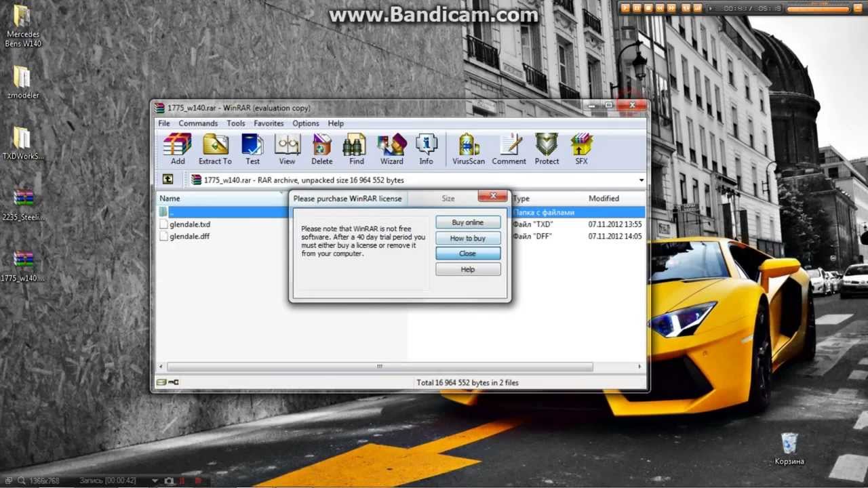Select the Корзина recycle bin icon

click(789, 449)
